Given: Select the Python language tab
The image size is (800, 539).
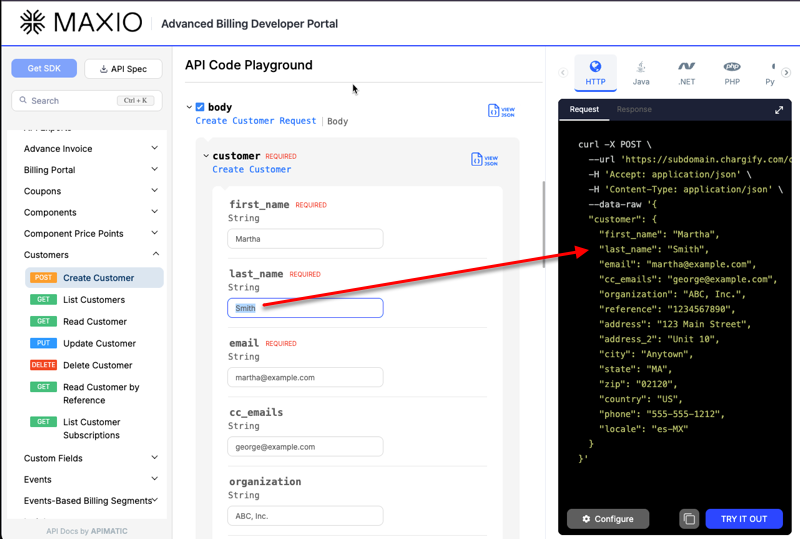Looking at the screenshot, I should click(x=770, y=72).
